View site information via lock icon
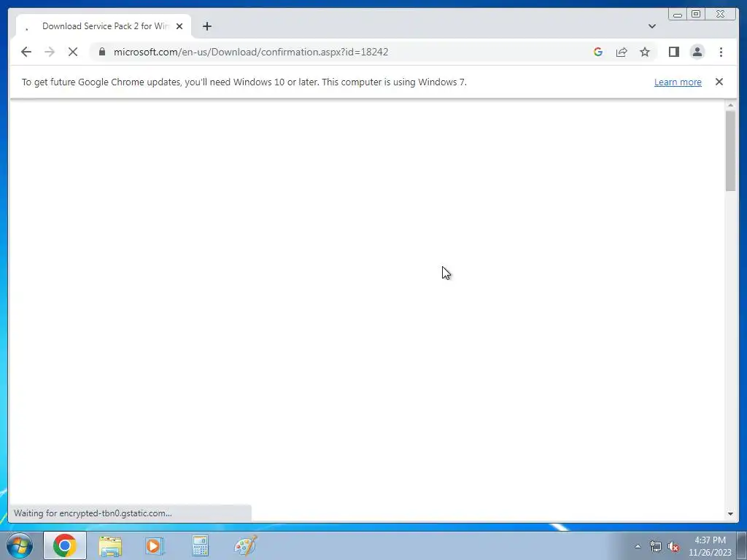The height and width of the screenshot is (560, 747). [101, 52]
